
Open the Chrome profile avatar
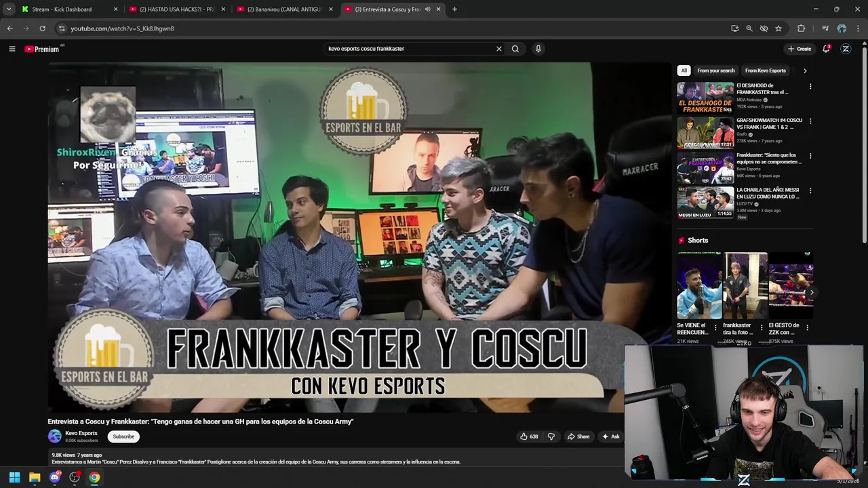point(842,28)
